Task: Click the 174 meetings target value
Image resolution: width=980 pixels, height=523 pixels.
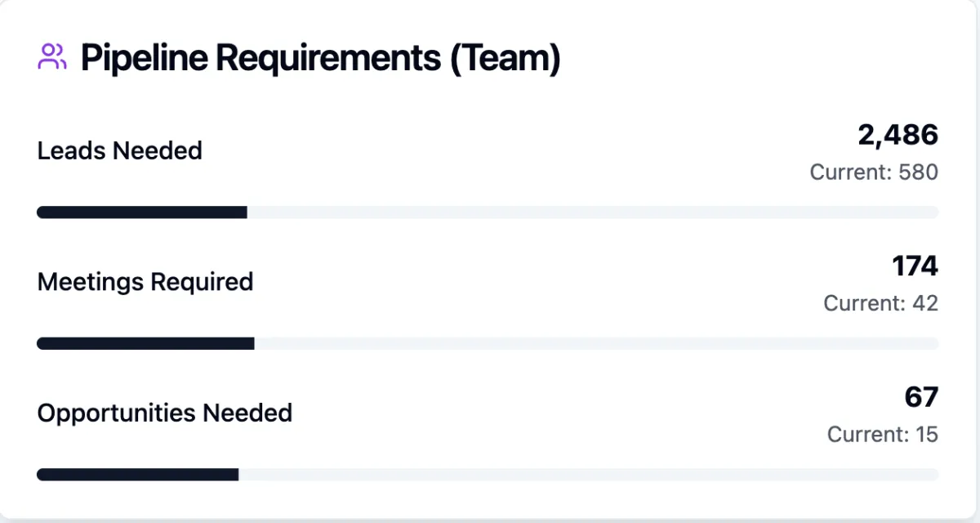Action: (x=915, y=266)
